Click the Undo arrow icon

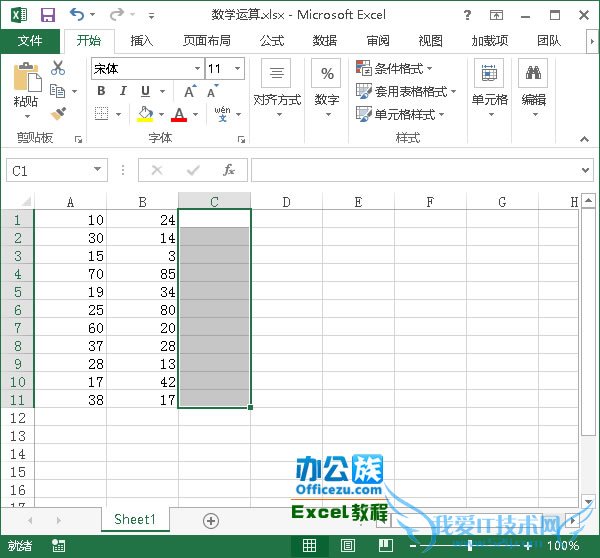coord(77,15)
